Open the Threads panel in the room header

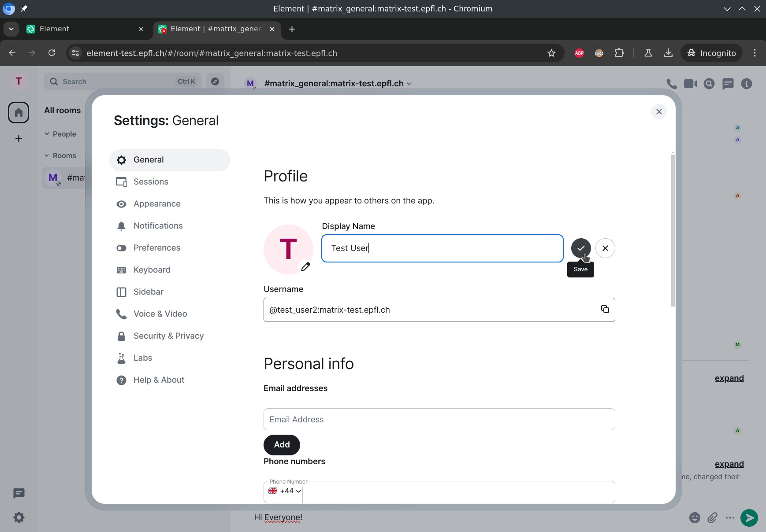click(728, 84)
